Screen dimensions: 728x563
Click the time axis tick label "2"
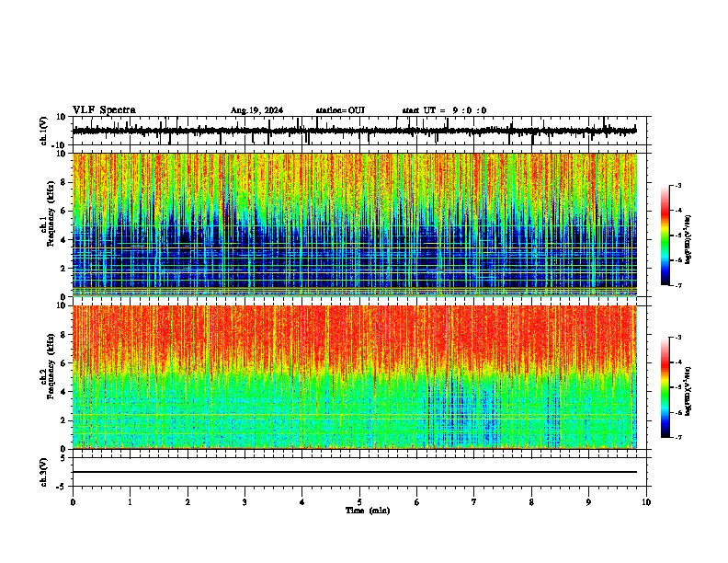[x=188, y=501]
